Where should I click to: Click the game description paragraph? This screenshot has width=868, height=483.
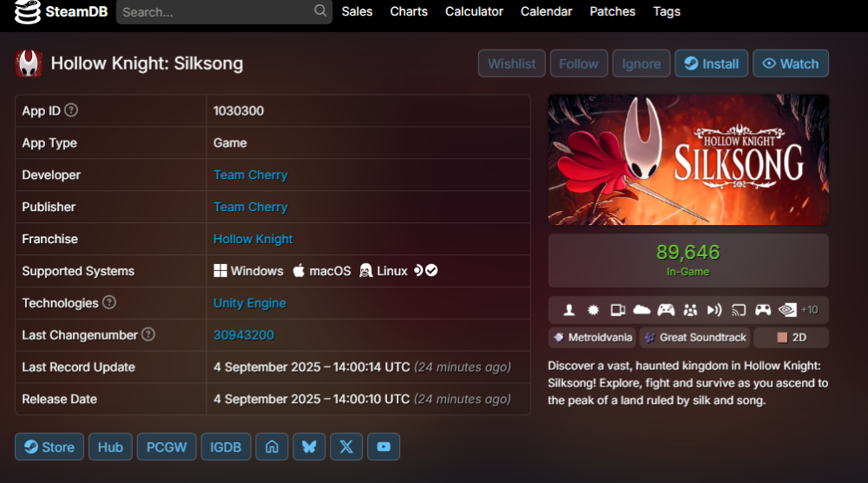[x=688, y=383]
